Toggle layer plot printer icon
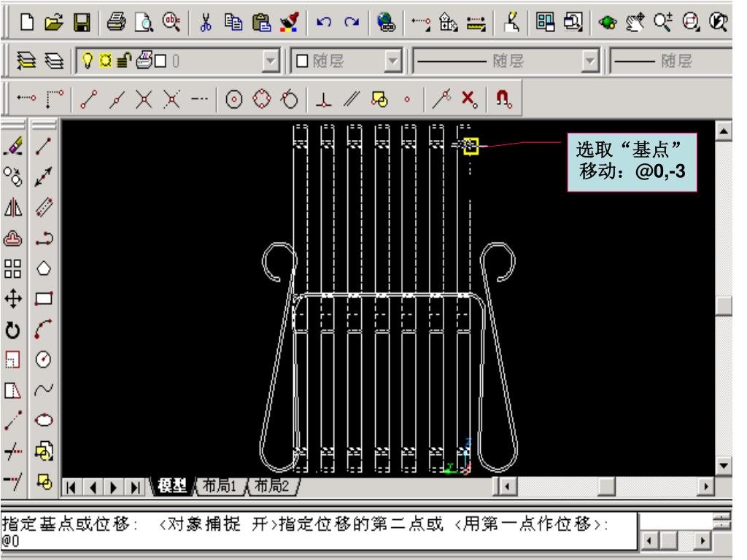The image size is (747, 560). point(144,61)
